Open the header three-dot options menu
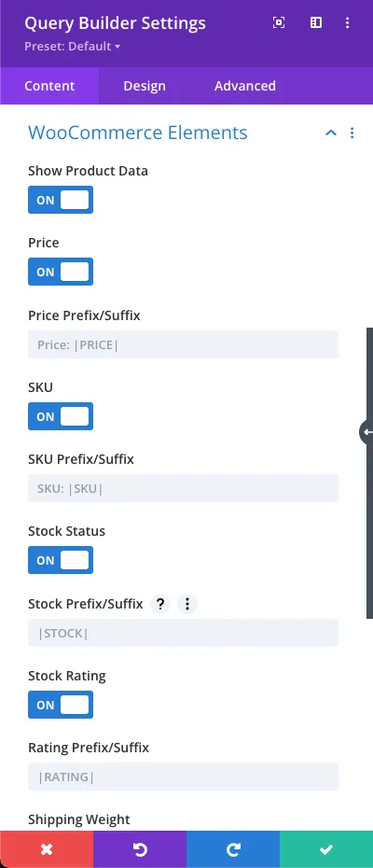The height and width of the screenshot is (868, 373). pos(348,22)
